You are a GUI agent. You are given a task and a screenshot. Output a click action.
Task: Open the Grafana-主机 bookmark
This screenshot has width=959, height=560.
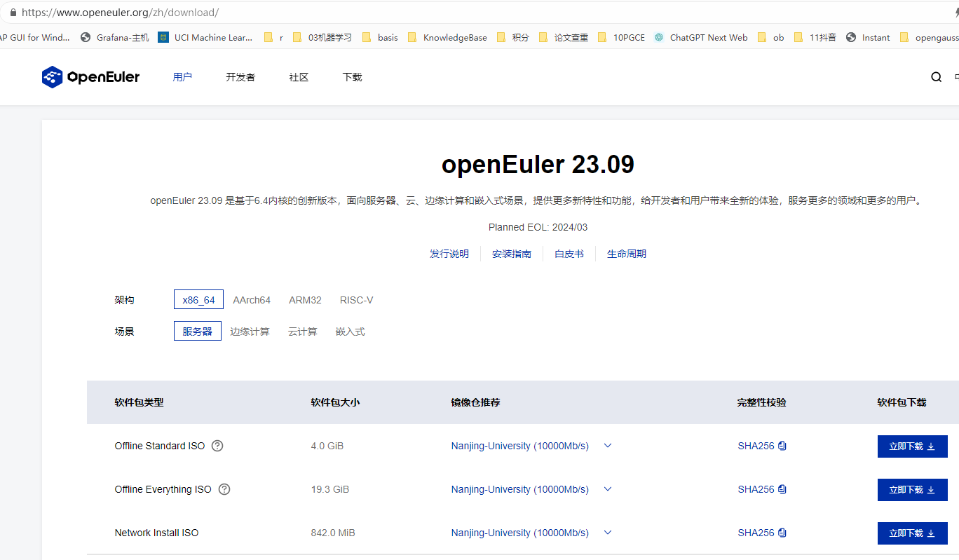pyautogui.click(x=115, y=38)
